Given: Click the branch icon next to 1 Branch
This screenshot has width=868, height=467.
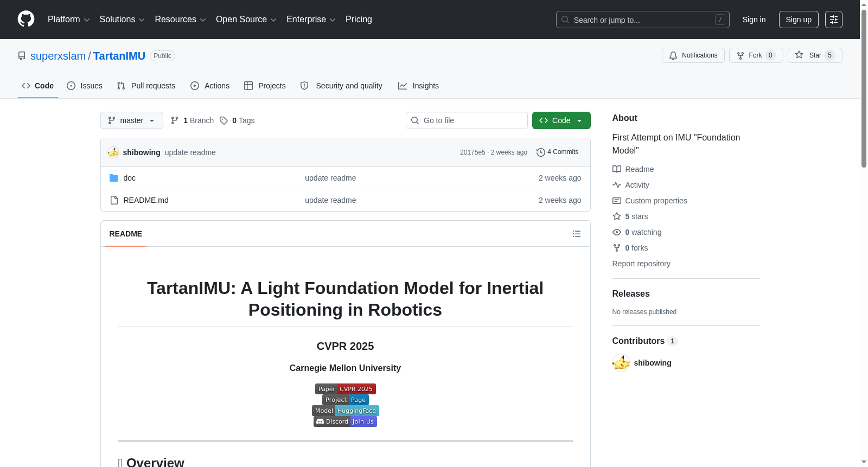Looking at the screenshot, I should (175, 120).
